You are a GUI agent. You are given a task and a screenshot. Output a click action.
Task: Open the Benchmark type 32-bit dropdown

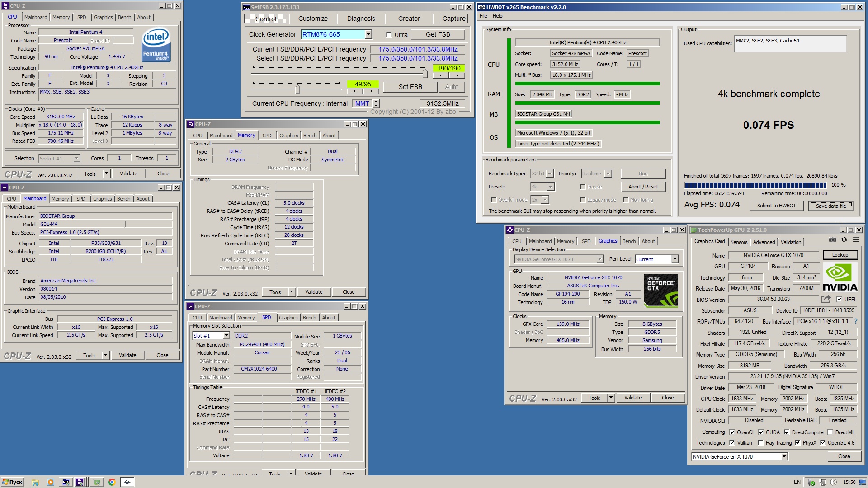(x=550, y=174)
